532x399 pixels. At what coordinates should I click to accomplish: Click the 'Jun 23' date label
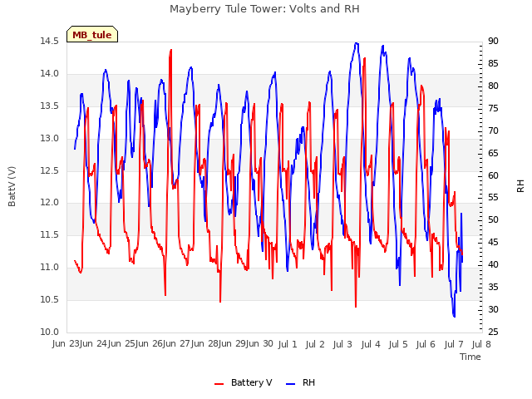66,343
